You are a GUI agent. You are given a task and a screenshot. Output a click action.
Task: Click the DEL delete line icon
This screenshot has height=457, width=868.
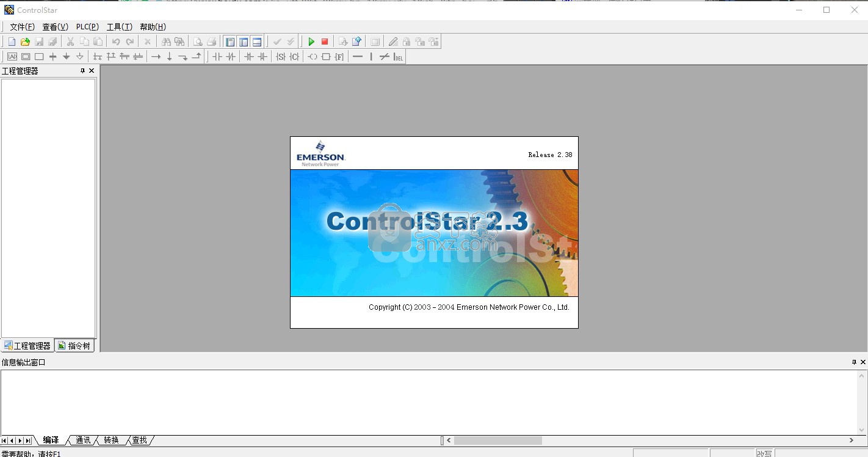[x=398, y=57]
